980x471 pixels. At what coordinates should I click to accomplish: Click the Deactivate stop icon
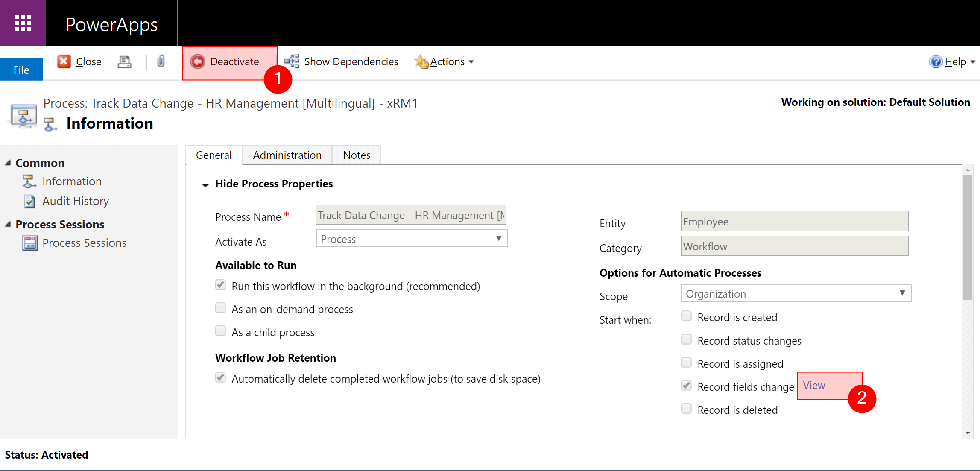pyautogui.click(x=198, y=61)
